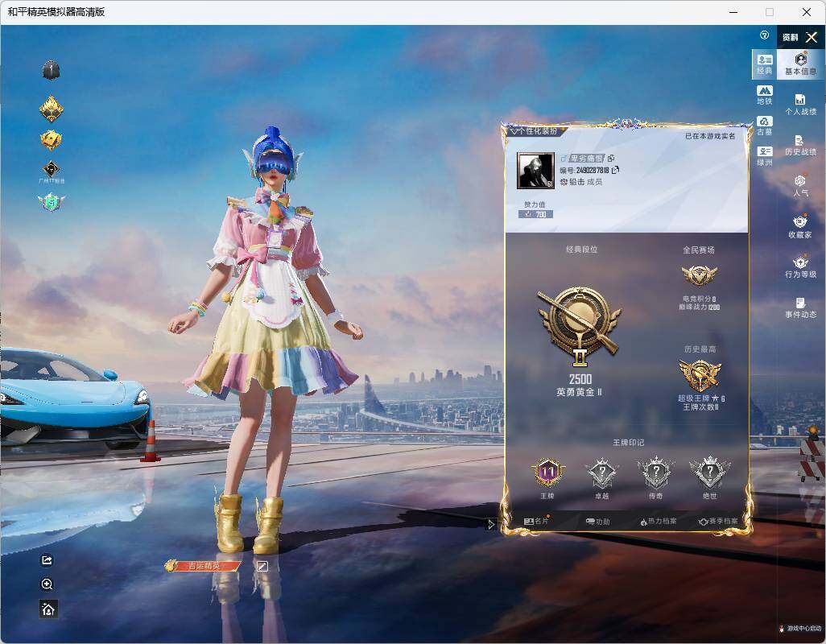Open the 名片 card tab
Viewport: 826px width, 644px height.
(536, 522)
